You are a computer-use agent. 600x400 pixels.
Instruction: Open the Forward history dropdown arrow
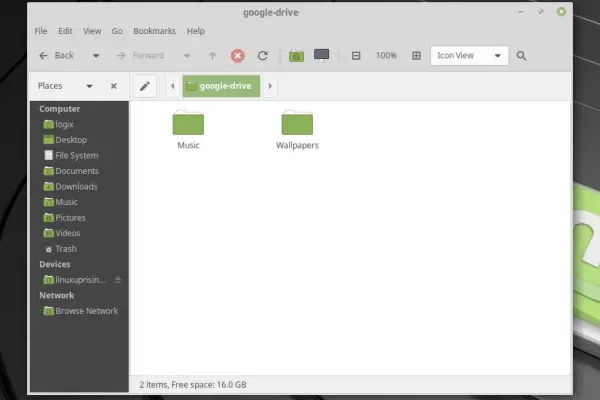[187, 56]
